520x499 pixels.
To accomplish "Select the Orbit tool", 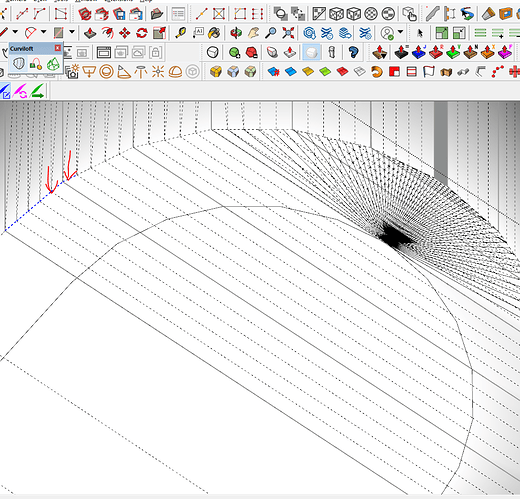I will click(236, 33).
